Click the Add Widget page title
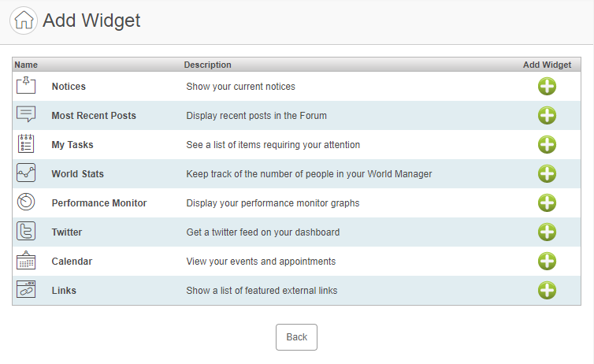Screen dimensions: 594x364 91,20
